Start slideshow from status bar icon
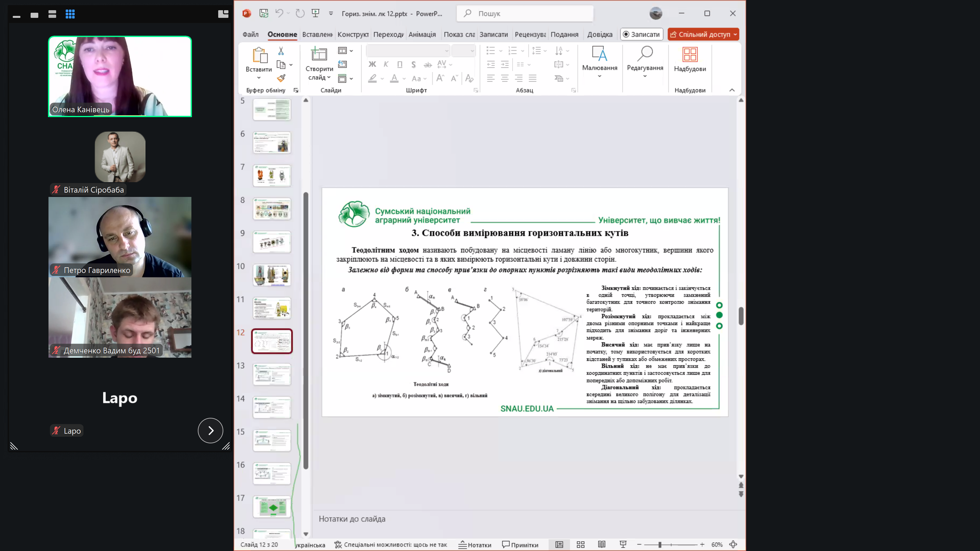The image size is (980, 551). [x=623, y=545]
